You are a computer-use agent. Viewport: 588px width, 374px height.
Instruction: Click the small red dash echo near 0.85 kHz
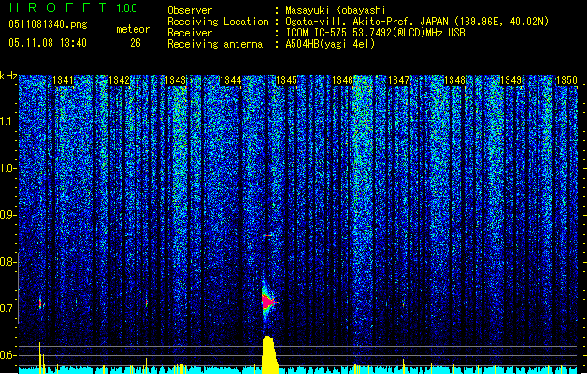pyautogui.click(x=267, y=236)
